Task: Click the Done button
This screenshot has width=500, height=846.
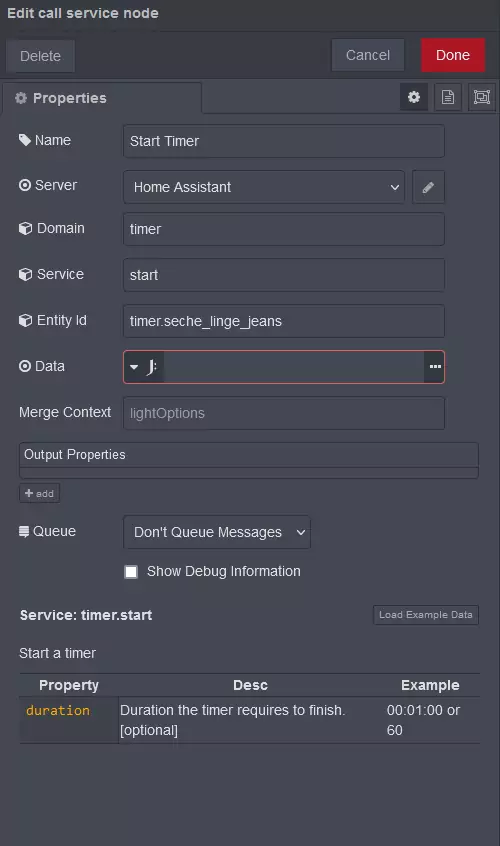Action: coord(453,55)
